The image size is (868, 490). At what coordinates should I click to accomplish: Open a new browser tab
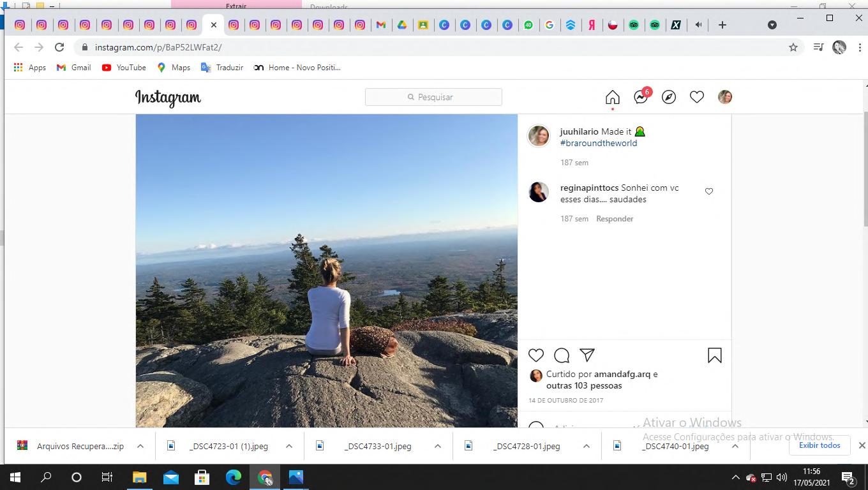point(722,25)
